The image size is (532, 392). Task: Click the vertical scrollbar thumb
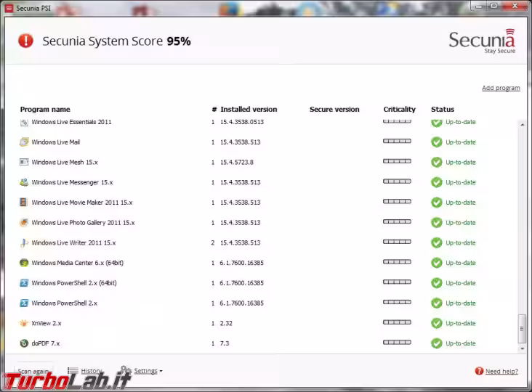[521, 328]
